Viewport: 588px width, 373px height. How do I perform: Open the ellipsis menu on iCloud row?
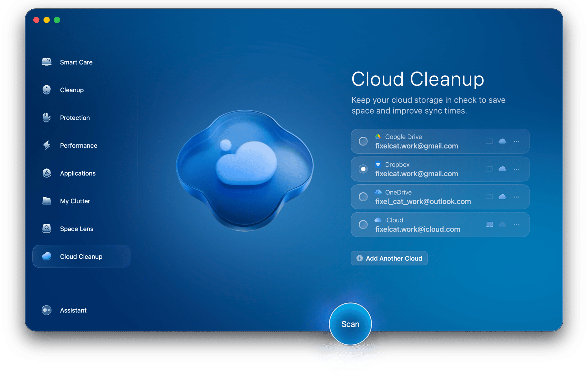click(516, 224)
